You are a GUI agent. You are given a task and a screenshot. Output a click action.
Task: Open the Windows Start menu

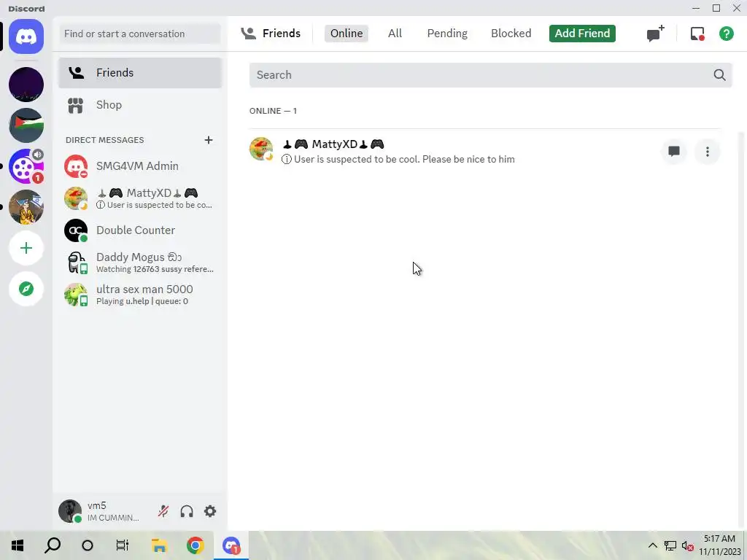[x=18, y=545]
